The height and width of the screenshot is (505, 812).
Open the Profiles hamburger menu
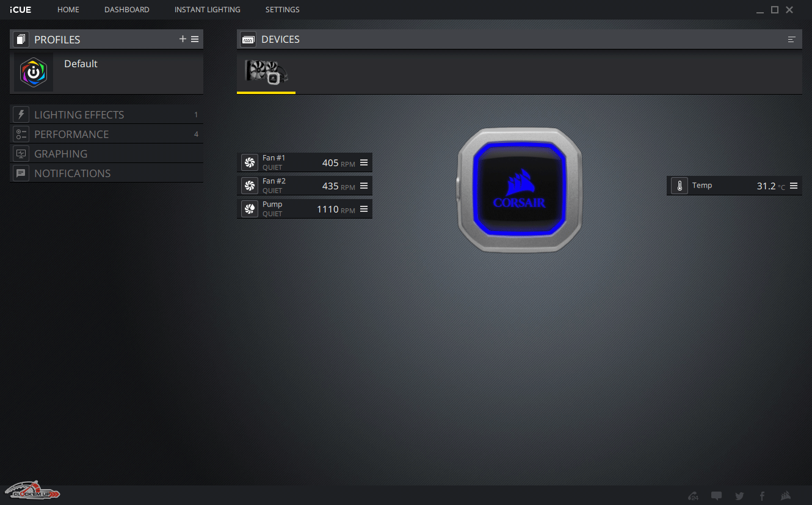pos(195,39)
